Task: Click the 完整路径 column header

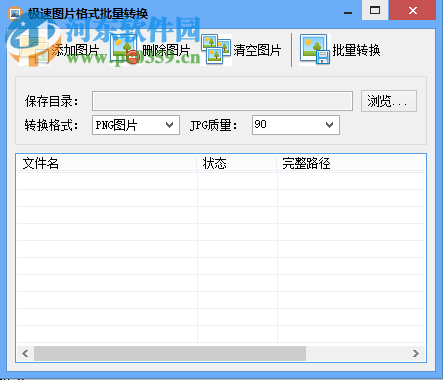Action: pos(351,163)
